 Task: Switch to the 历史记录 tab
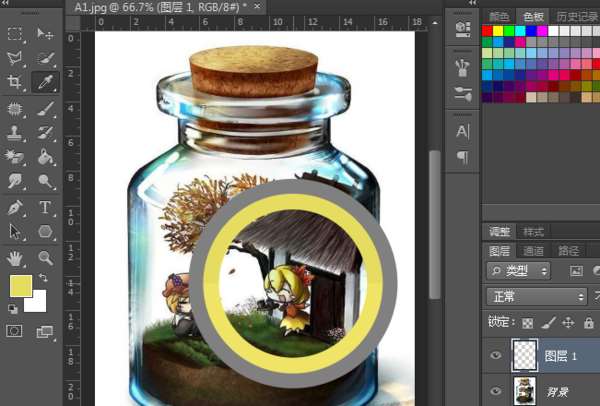pos(577,16)
